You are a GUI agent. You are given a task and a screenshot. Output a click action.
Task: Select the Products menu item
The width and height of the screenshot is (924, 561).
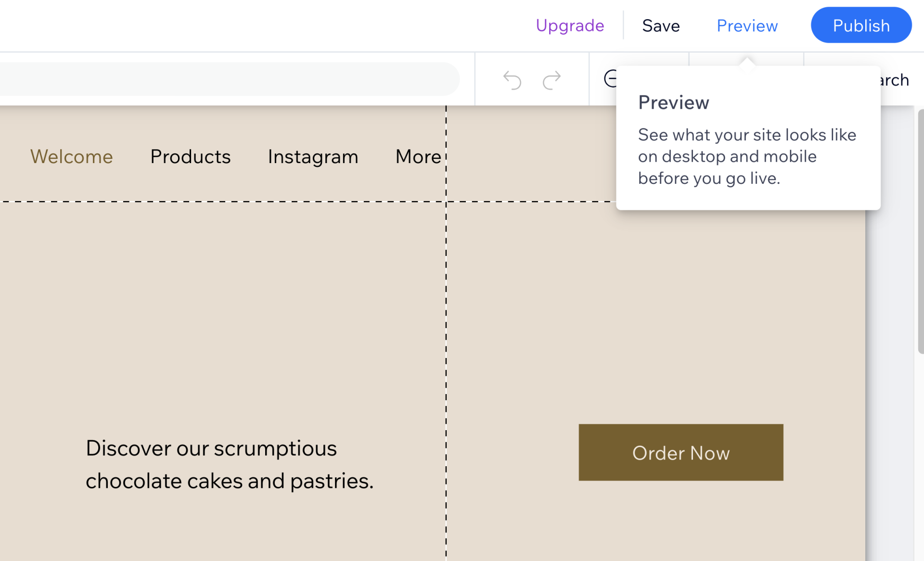point(191,156)
